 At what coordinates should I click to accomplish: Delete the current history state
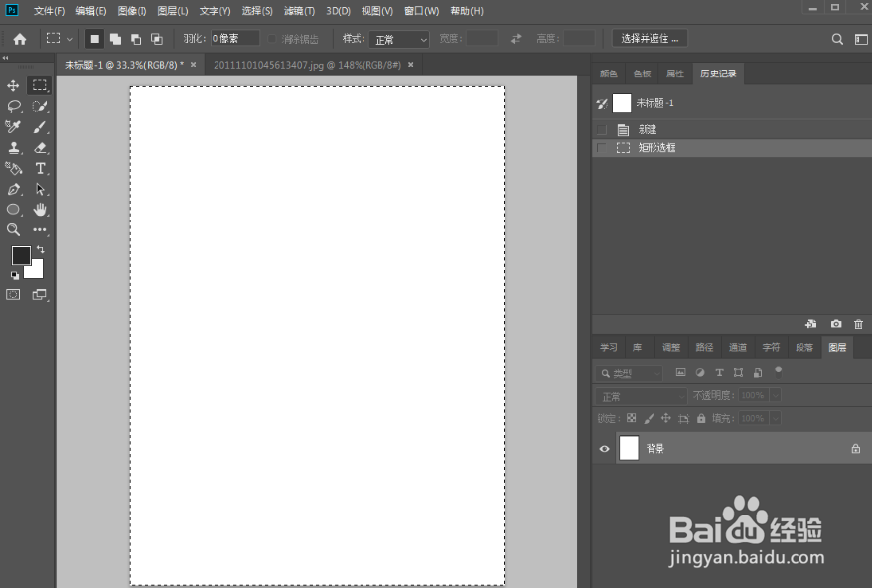(859, 324)
